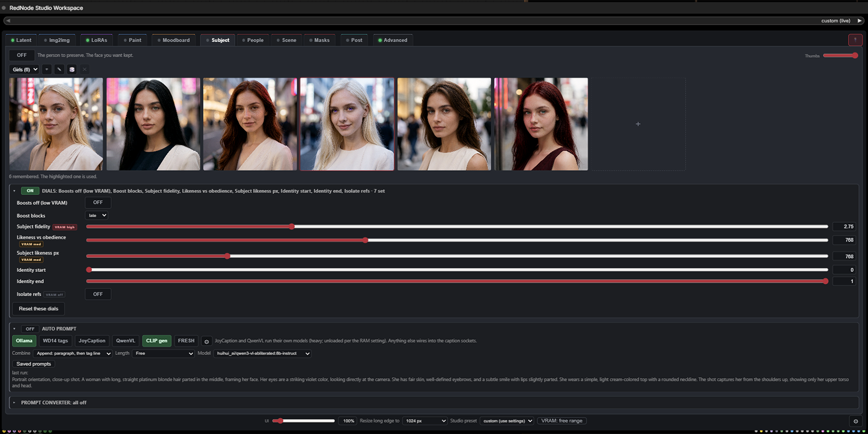Toggle the AUTO PROMPT OFF switch

[x=30, y=329]
